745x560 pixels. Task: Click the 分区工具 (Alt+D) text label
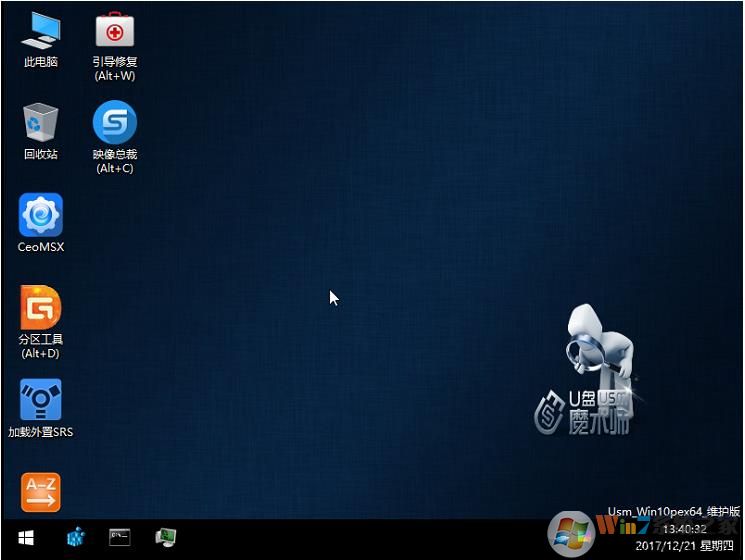[x=41, y=346]
